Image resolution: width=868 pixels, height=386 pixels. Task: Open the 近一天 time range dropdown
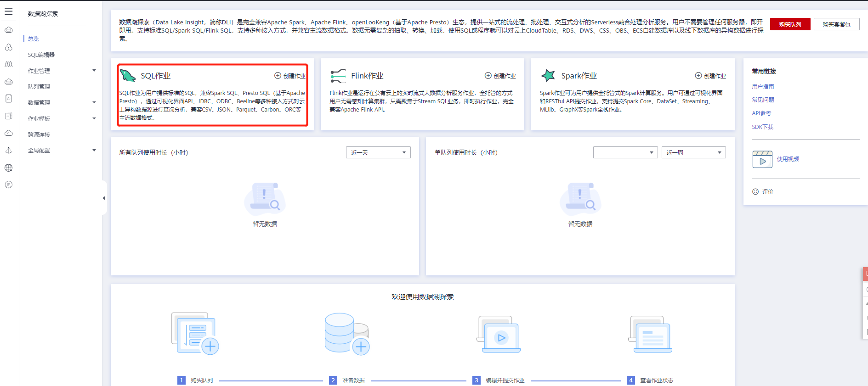click(x=378, y=152)
